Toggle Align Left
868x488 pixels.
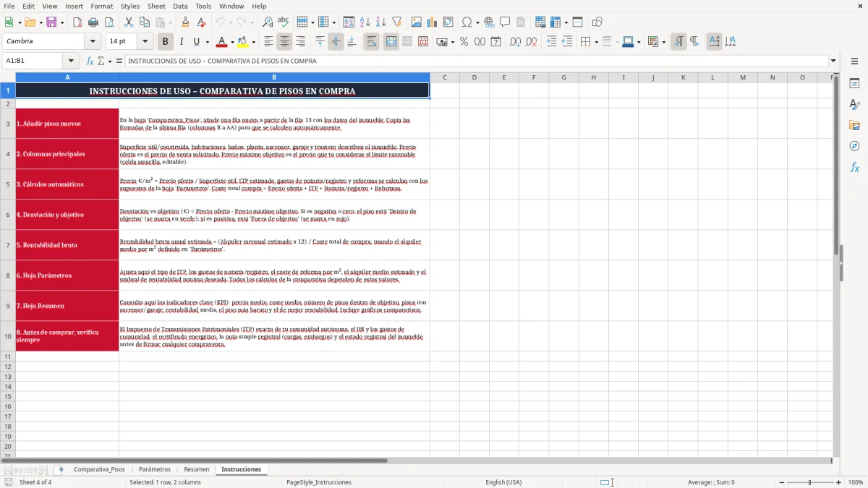(268, 42)
